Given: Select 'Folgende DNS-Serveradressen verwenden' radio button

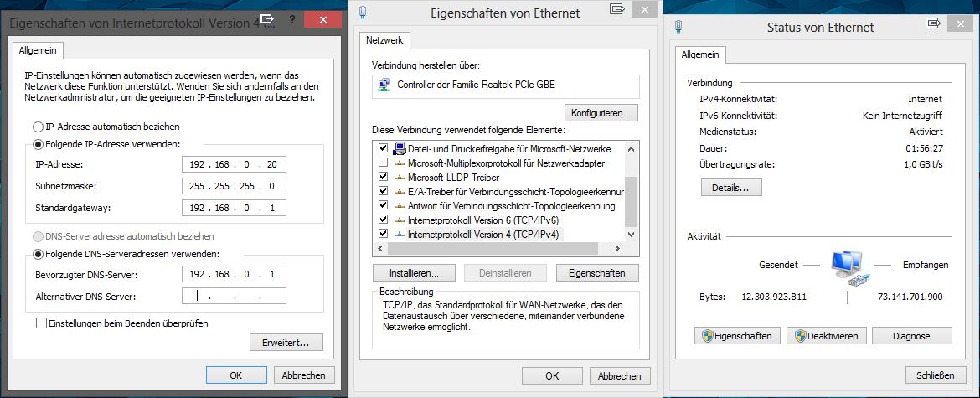Looking at the screenshot, I should click(39, 254).
